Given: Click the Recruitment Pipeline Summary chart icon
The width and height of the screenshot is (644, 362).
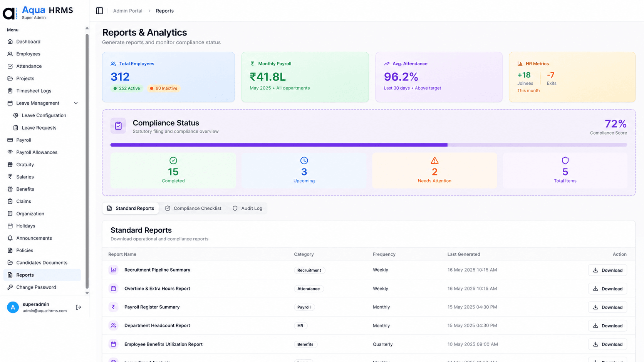Looking at the screenshot, I should 113,270.
